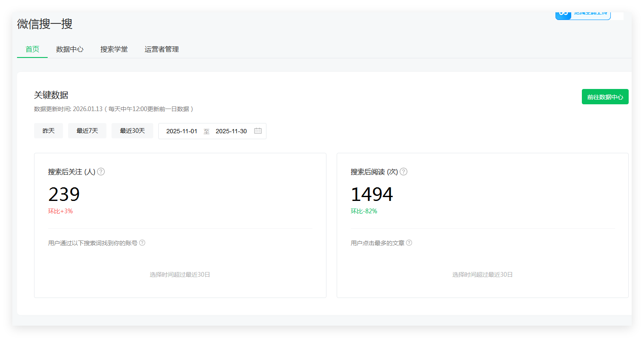Go to the 运营者管理 tab
This screenshot has height=338, width=644.
pyautogui.click(x=162, y=49)
